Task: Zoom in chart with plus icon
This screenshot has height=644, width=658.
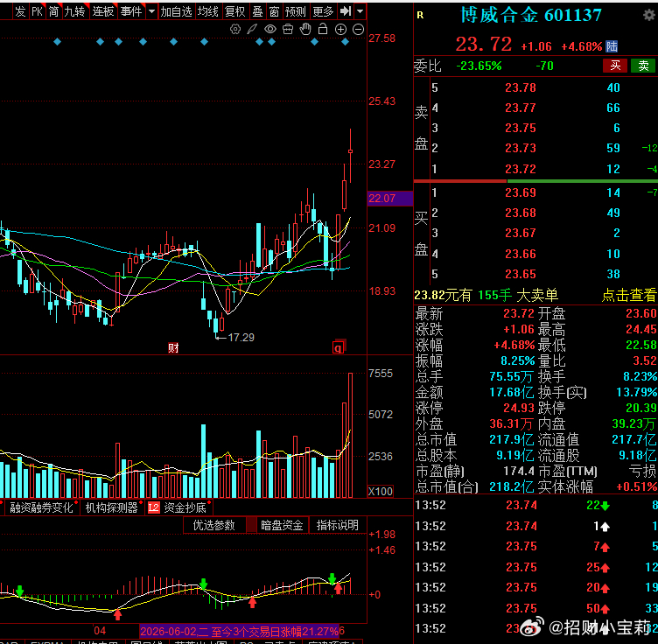Action: click(x=340, y=30)
